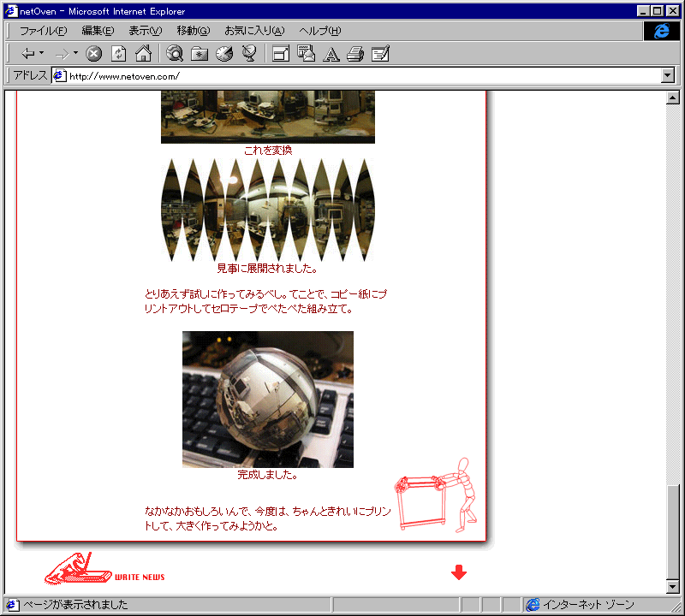Click the status text ページが表示されました
This screenshot has height=616, width=685.
(x=75, y=605)
